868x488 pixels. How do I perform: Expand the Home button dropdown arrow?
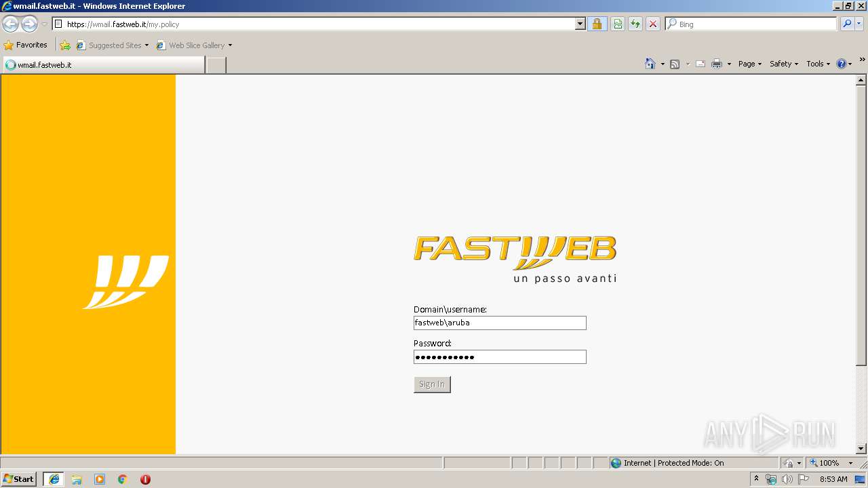[x=663, y=64]
